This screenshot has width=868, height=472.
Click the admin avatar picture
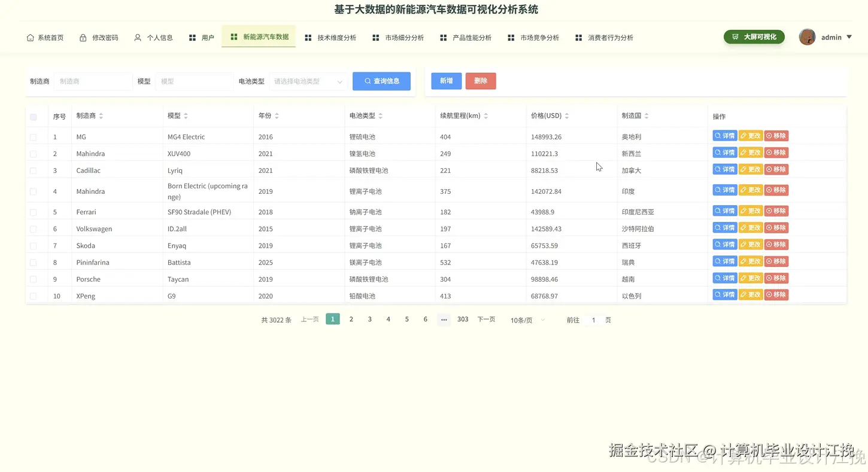tap(807, 36)
